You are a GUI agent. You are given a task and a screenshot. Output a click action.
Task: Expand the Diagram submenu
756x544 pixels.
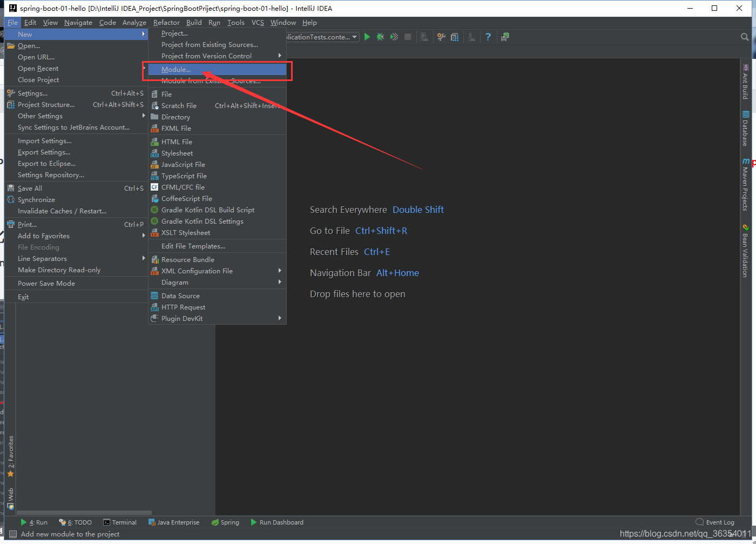pyautogui.click(x=218, y=283)
